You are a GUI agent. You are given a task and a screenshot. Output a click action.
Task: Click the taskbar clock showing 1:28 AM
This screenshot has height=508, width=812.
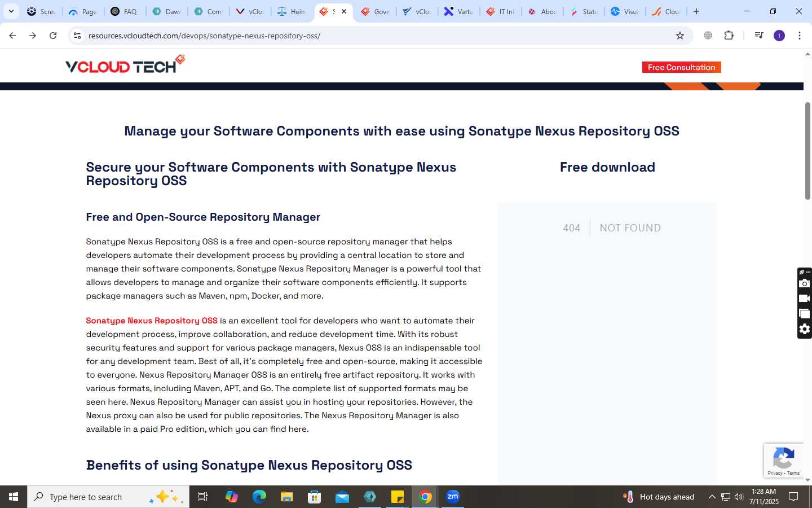click(764, 497)
